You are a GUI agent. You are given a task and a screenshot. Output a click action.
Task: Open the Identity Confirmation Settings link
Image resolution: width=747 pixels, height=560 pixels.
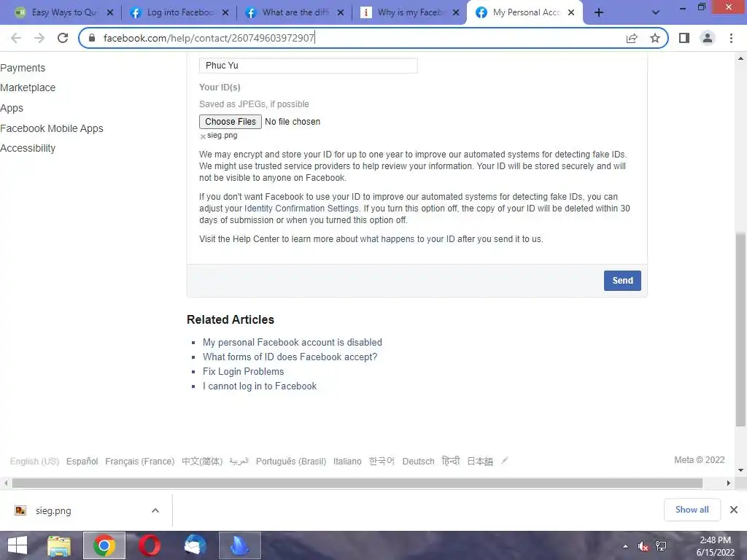(x=301, y=209)
